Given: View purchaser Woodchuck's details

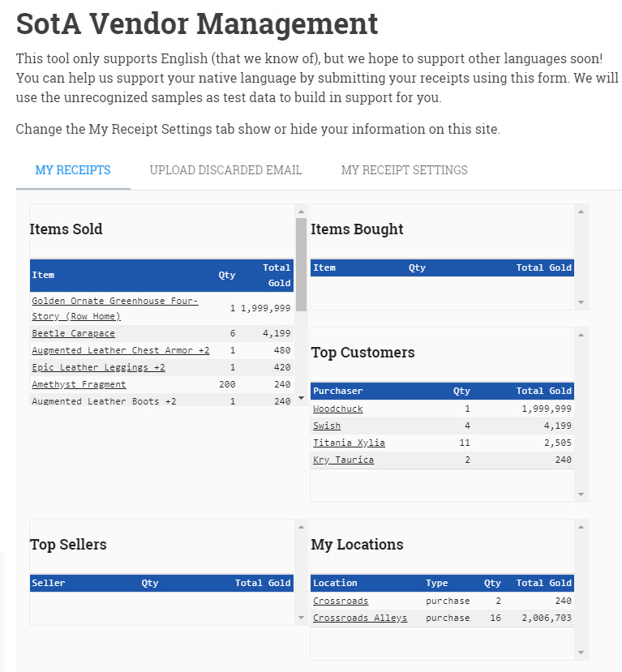Looking at the screenshot, I should [338, 409].
